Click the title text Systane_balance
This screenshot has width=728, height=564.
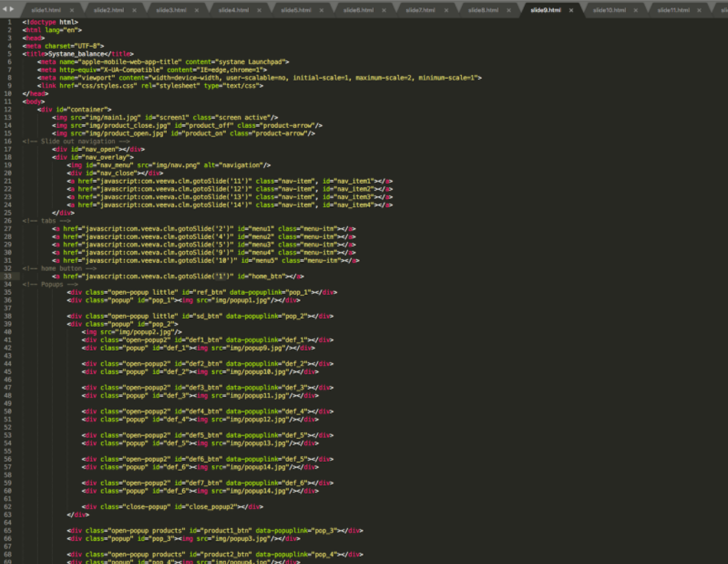76,54
